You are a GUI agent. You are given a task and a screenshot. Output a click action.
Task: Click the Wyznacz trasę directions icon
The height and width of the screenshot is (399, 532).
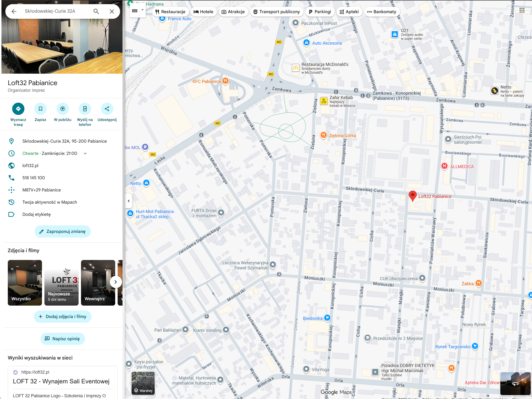[x=18, y=109]
